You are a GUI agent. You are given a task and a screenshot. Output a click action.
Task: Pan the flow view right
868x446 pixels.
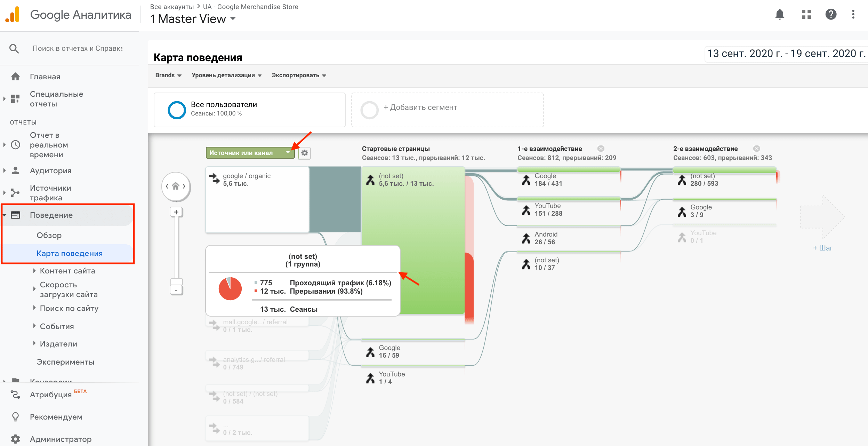point(184,186)
